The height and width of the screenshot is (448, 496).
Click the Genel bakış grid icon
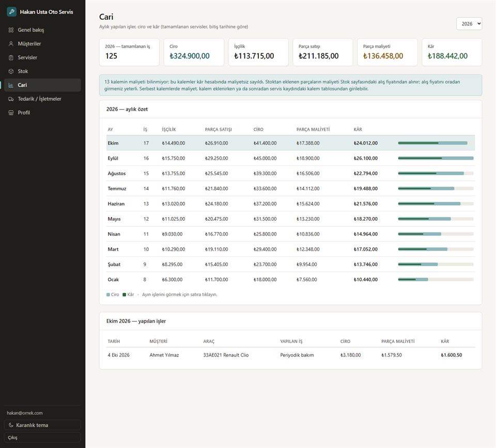pos(11,30)
